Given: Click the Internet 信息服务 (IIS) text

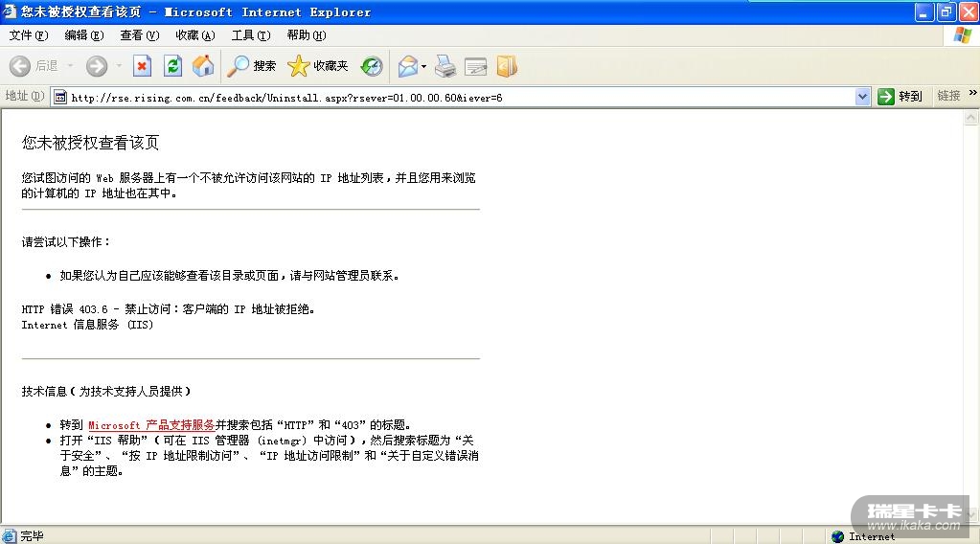Looking at the screenshot, I should coord(87,325).
